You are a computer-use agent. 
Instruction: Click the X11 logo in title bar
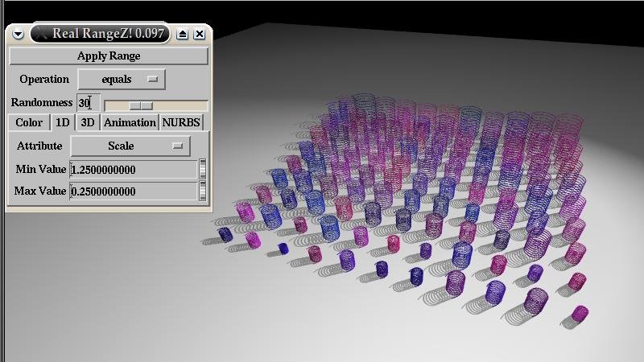click(41, 34)
